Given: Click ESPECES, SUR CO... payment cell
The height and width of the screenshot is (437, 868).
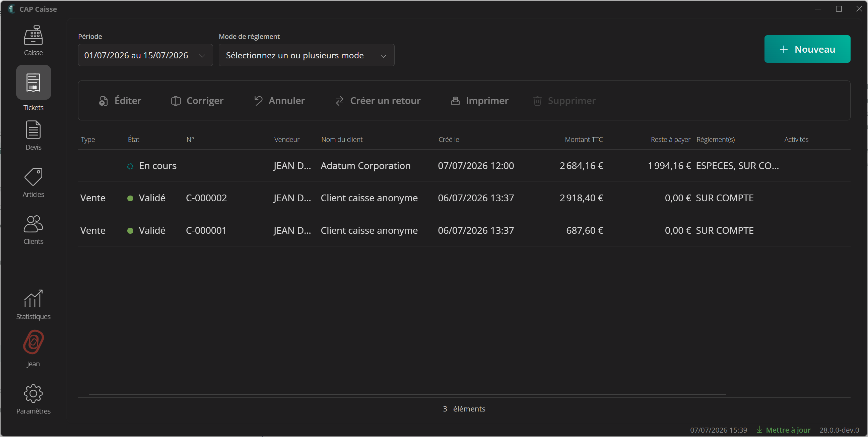Looking at the screenshot, I should (737, 166).
